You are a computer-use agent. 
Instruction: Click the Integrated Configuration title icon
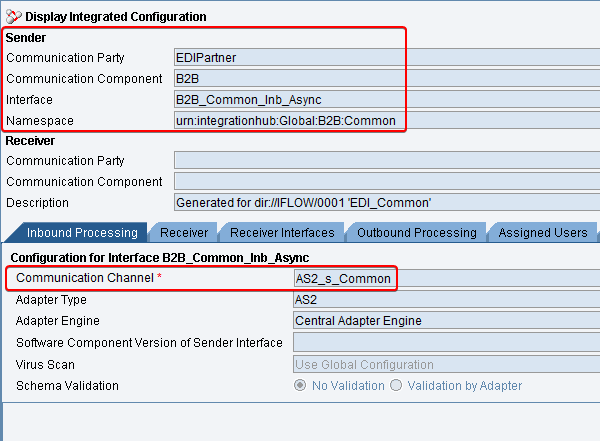(14, 16)
